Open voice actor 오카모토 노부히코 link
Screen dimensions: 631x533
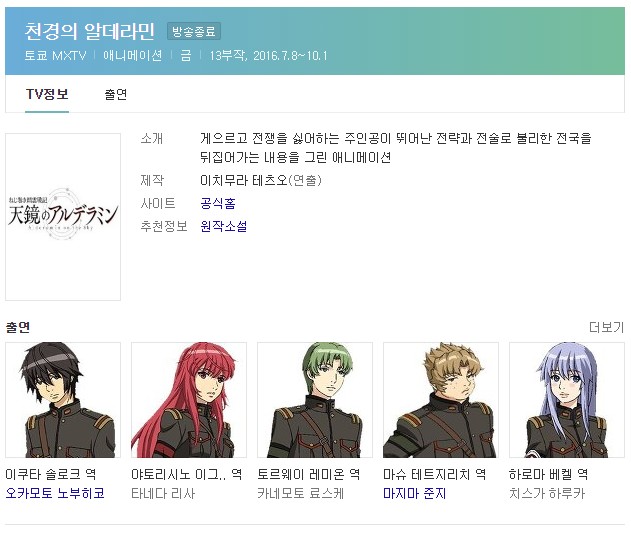55,493
